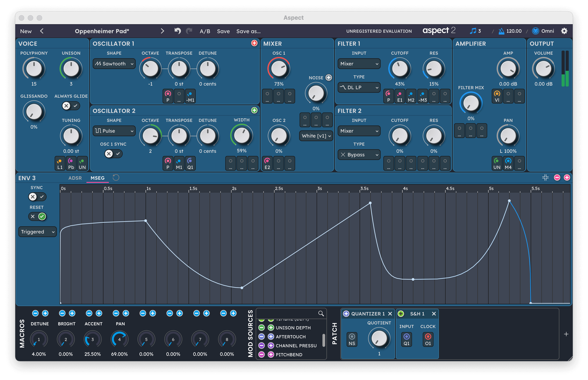This screenshot has height=380, width=588.
Task: Click the Output Volume knob
Action: coord(543,69)
